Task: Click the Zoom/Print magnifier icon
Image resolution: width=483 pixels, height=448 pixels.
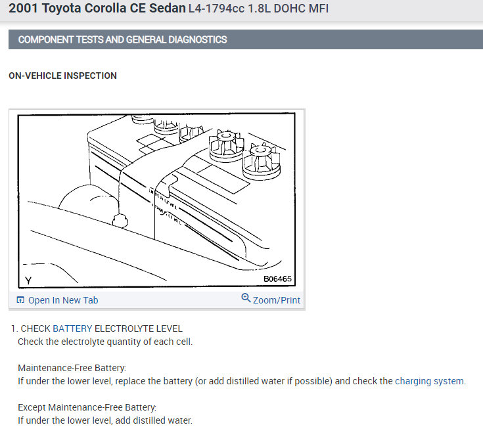Action: pos(246,298)
